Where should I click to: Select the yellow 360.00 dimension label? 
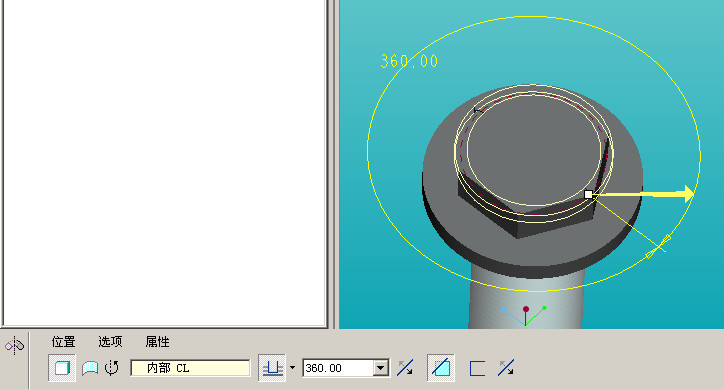coord(409,61)
